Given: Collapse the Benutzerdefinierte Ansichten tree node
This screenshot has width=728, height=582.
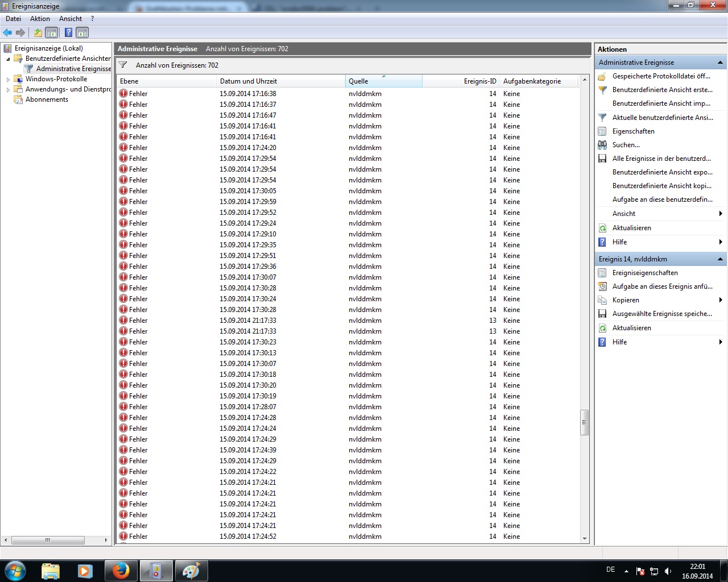Looking at the screenshot, I should tap(8, 59).
